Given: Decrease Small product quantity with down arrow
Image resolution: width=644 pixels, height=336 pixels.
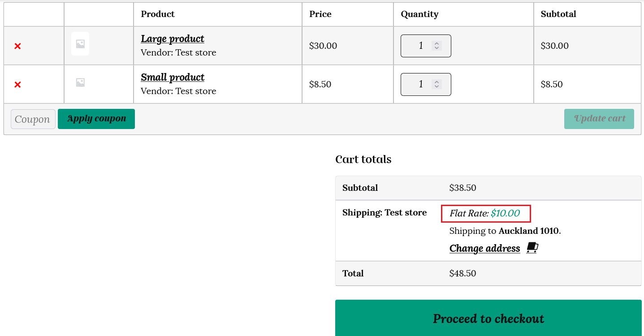Looking at the screenshot, I should tap(437, 86).
